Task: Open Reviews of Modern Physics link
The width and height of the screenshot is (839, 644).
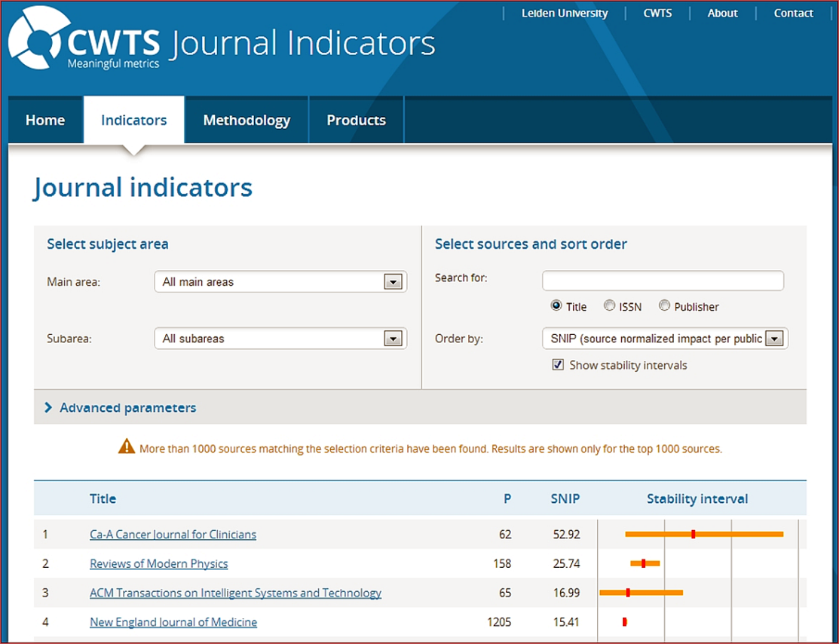Action: pyautogui.click(x=159, y=564)
